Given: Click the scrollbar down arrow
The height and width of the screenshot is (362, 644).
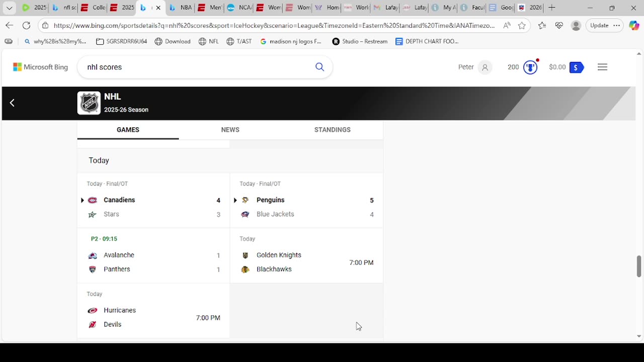Looking at the screenshot, I should pos(639,336).
